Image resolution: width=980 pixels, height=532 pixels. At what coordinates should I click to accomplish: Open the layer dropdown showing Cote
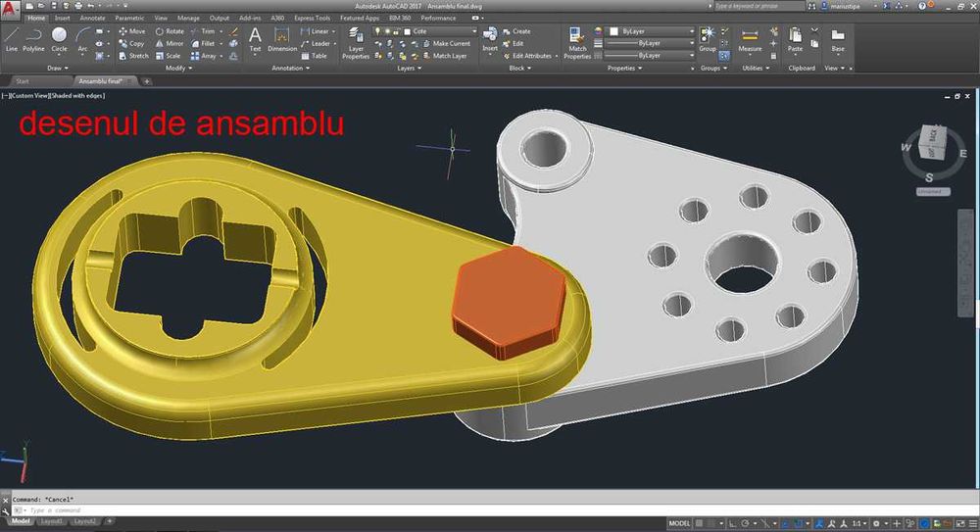point(425,31)
